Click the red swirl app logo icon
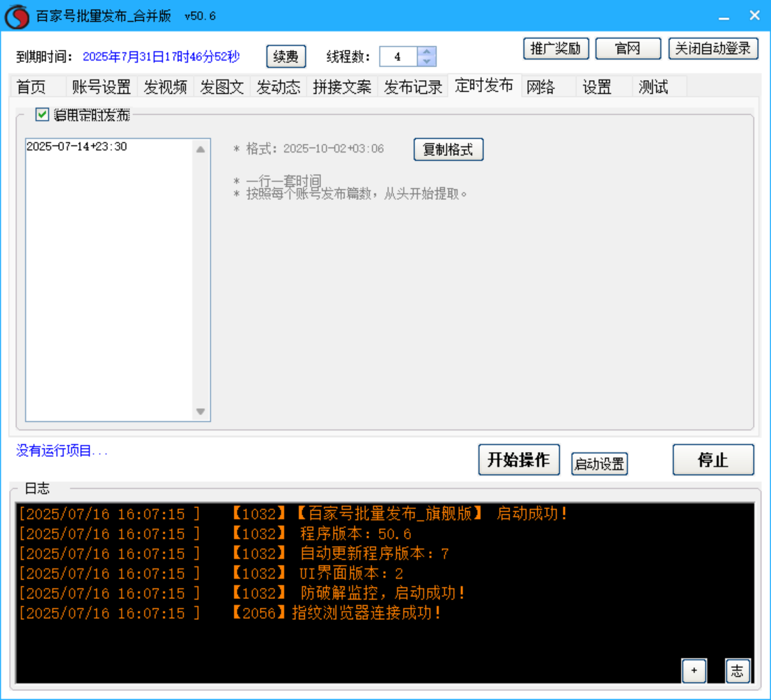This screenshot has height=700, width=771. click(x=17, y=17)
